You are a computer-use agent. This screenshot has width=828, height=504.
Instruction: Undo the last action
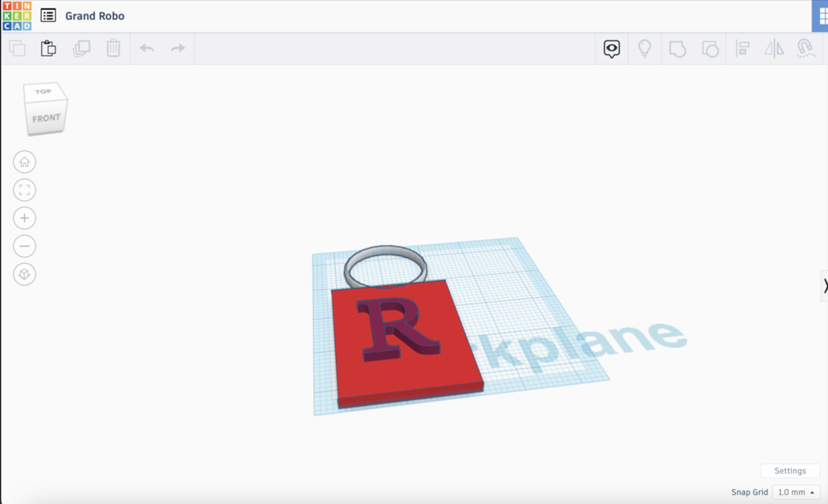(147, 48)
